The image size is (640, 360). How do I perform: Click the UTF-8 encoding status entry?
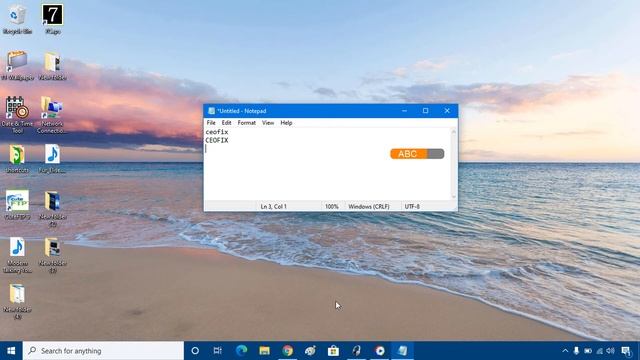[412, 207]
